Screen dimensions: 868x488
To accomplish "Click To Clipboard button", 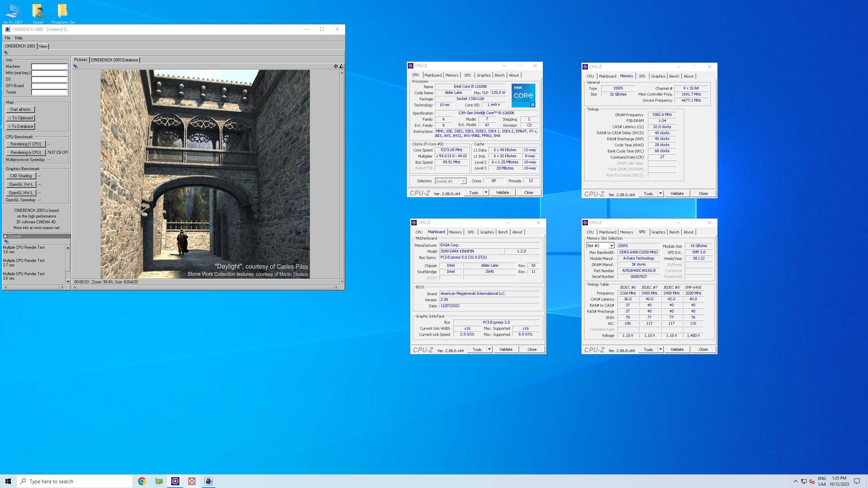I will [x=20, y=118].
